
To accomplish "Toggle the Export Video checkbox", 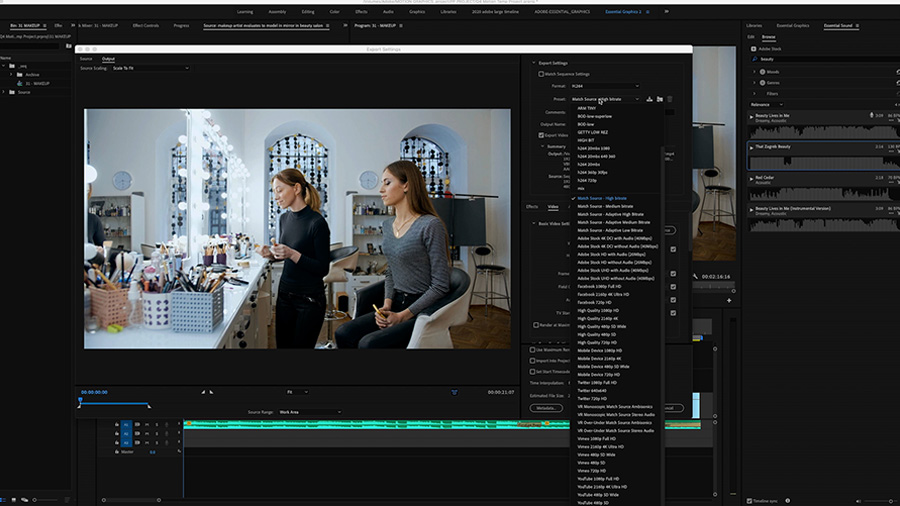I will [541, 134].
